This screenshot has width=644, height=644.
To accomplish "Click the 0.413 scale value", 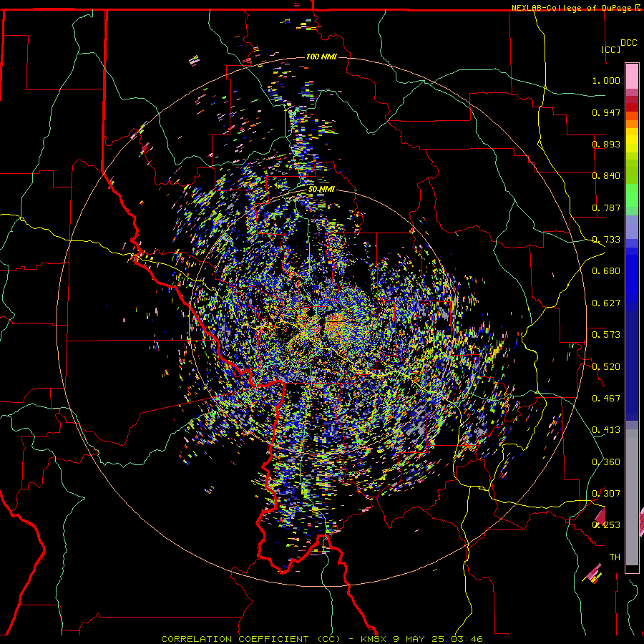I will 606,430.
